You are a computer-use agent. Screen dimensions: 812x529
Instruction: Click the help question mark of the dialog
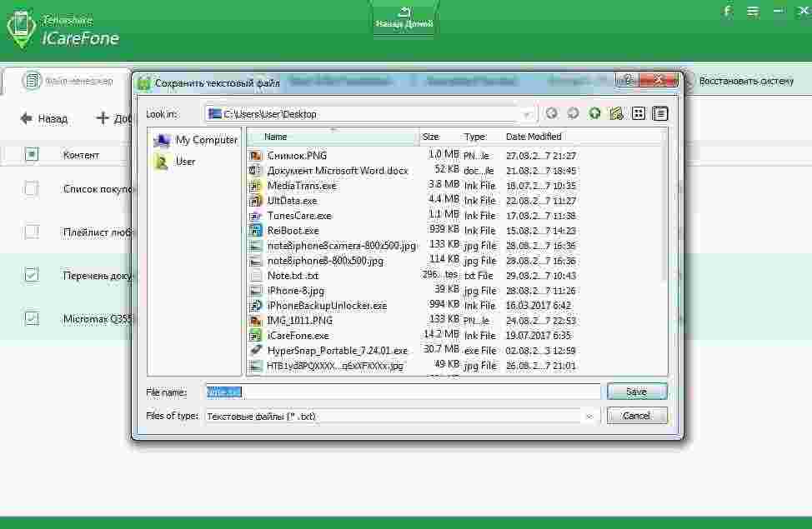(x=627, y=80)
